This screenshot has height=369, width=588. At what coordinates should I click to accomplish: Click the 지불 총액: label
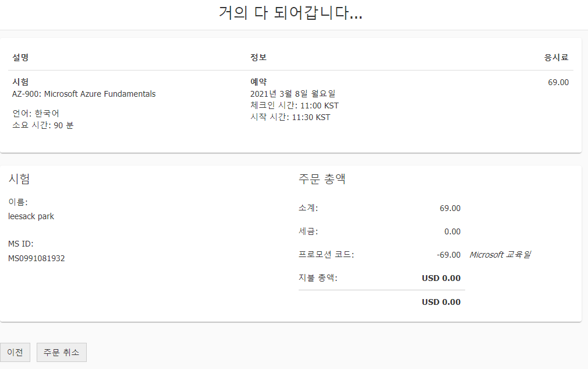pyautogui.click(x=318, y=278)
